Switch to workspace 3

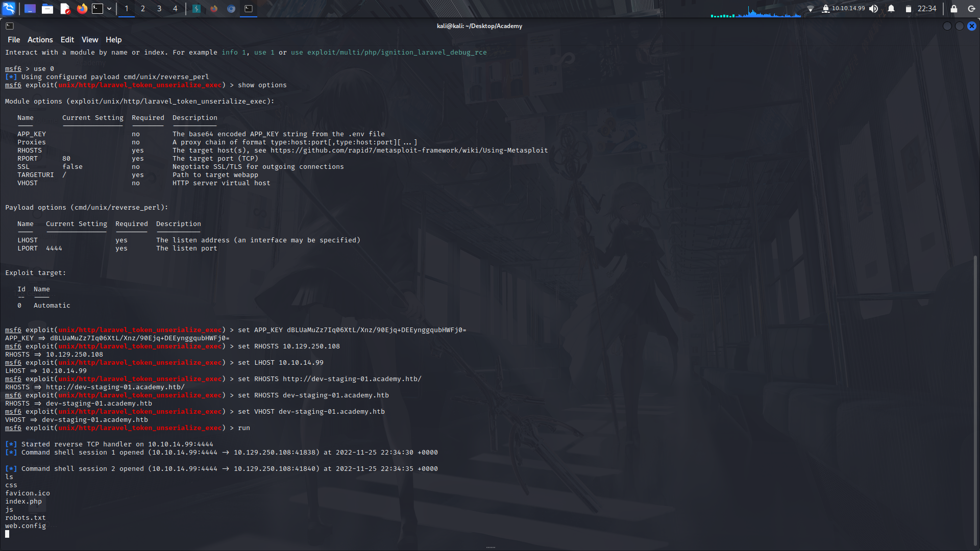point(159,9)
